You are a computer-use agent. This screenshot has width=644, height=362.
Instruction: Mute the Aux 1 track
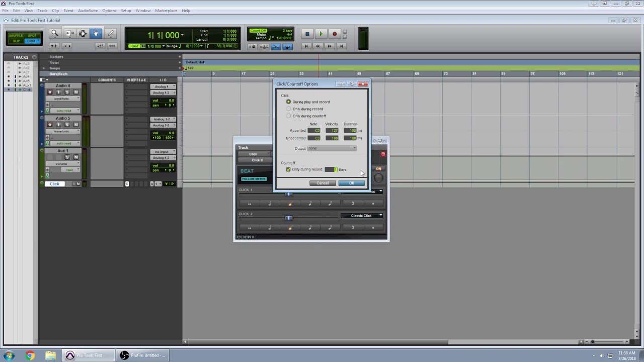tap(76, 157)
